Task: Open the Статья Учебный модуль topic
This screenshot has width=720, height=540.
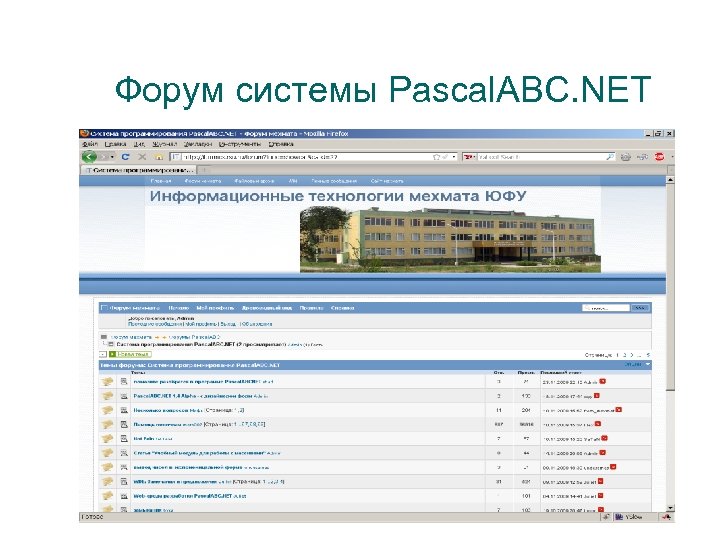Action: (x=199, y=453)
